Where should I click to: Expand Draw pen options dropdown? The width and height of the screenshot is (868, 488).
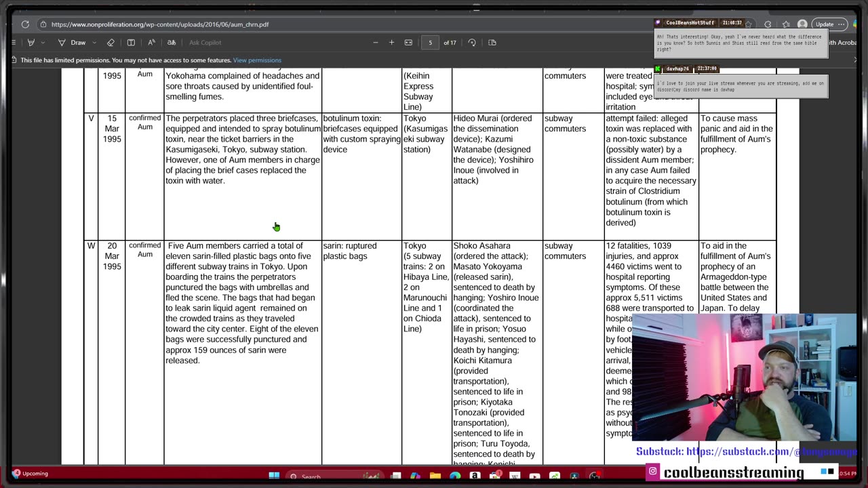(94, 43)
